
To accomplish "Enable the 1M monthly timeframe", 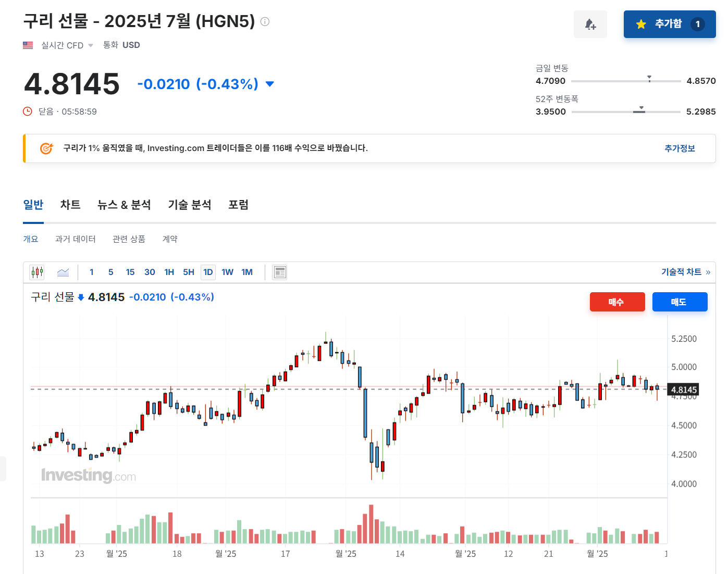I will [246, 271].
